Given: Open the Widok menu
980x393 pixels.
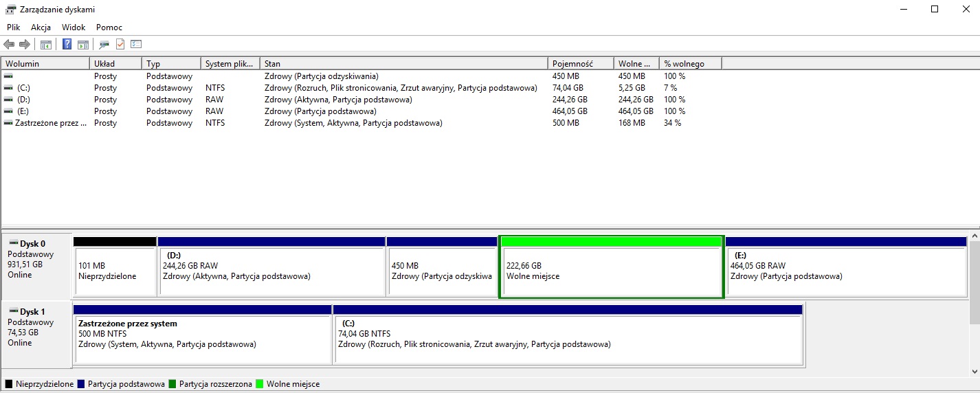Looking at the screenshot, I should pyautogui.click(x=74, y=27).
